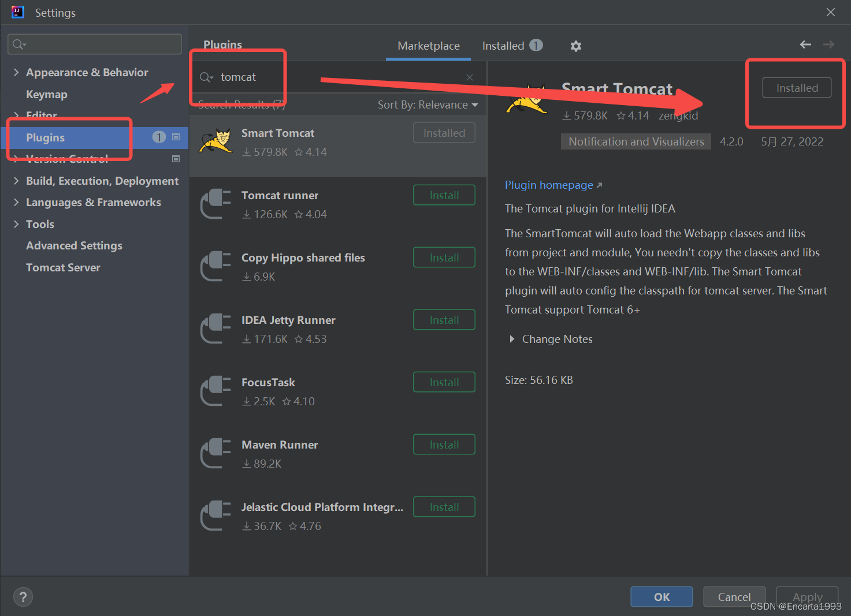The height and width of the screenshot is (616, 851).
Task: Expand Build, Execution, Deployment group
Action: tap(16, 181)
